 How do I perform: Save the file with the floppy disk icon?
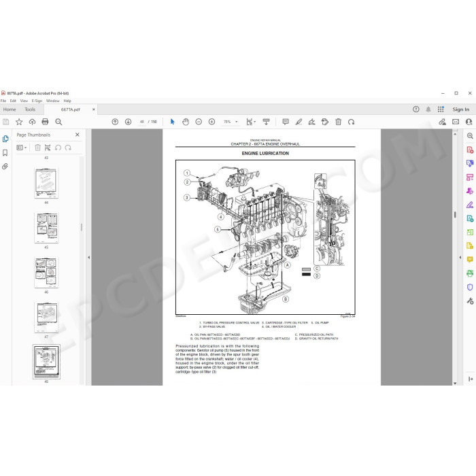coord(5,122)
